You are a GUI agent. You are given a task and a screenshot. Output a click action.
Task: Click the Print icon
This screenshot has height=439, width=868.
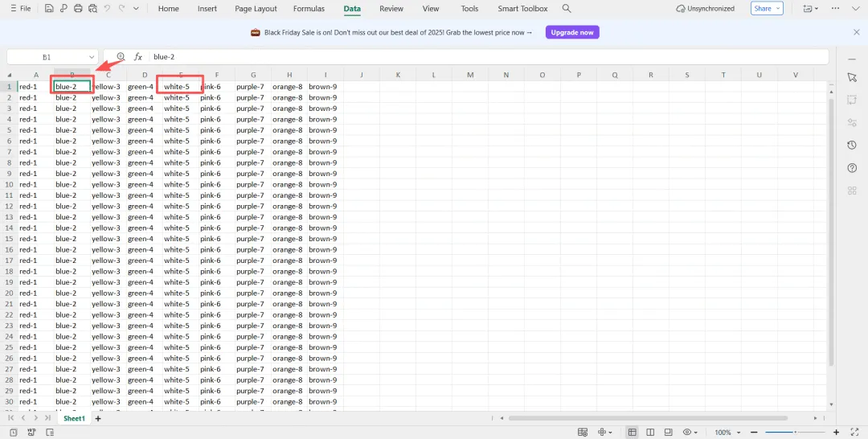click(78, 9)
